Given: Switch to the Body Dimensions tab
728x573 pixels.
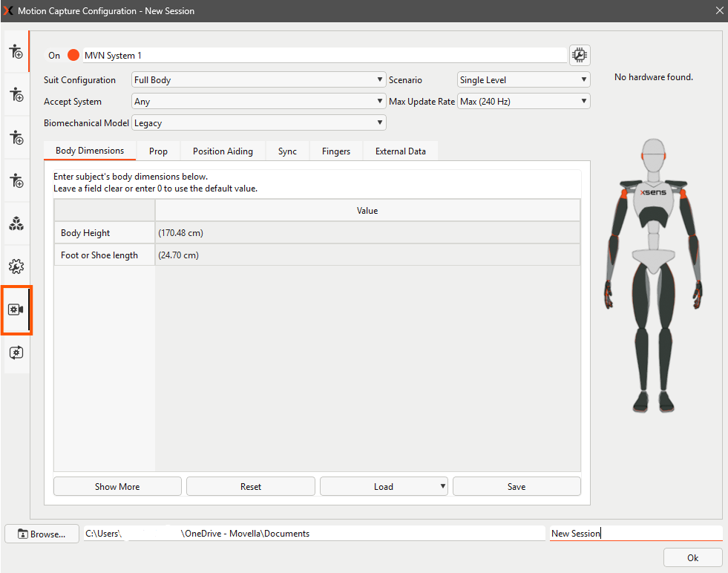Looking at the screenshot, I should pos(90,151).
